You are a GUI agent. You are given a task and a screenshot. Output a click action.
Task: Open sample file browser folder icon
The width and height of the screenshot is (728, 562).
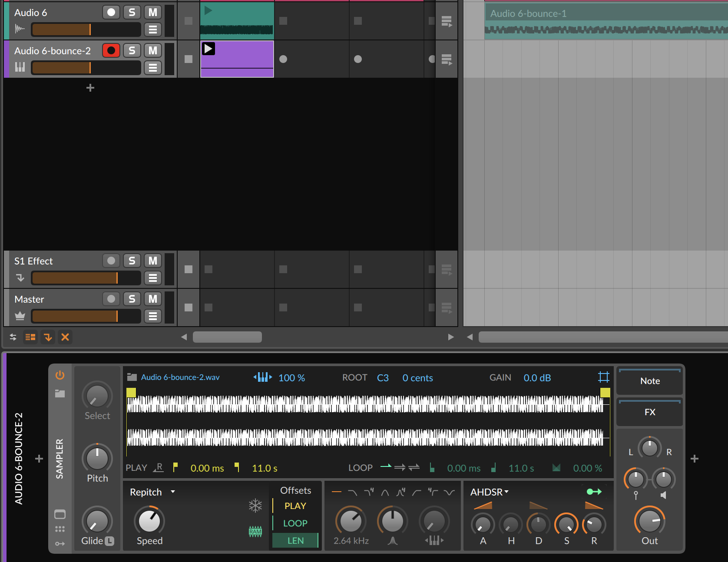pyautogui.click(x=132, y=377)
